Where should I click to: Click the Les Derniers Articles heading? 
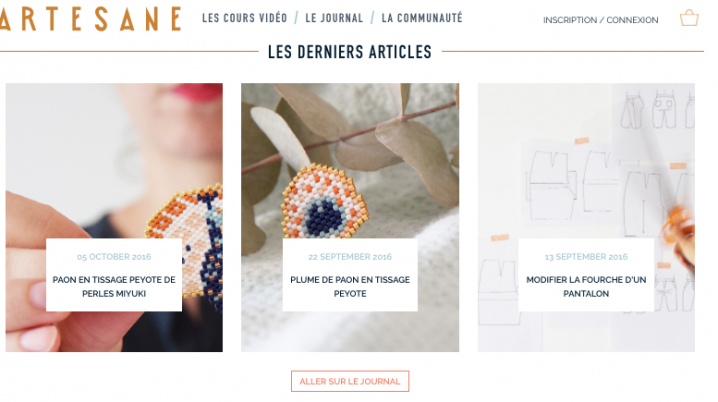pos(350,52)
